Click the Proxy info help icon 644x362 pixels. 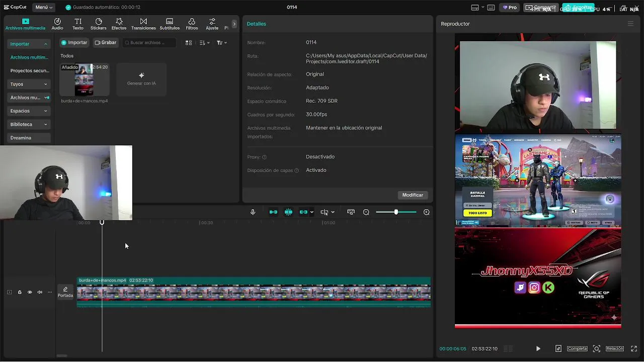[x=264, y=157]
